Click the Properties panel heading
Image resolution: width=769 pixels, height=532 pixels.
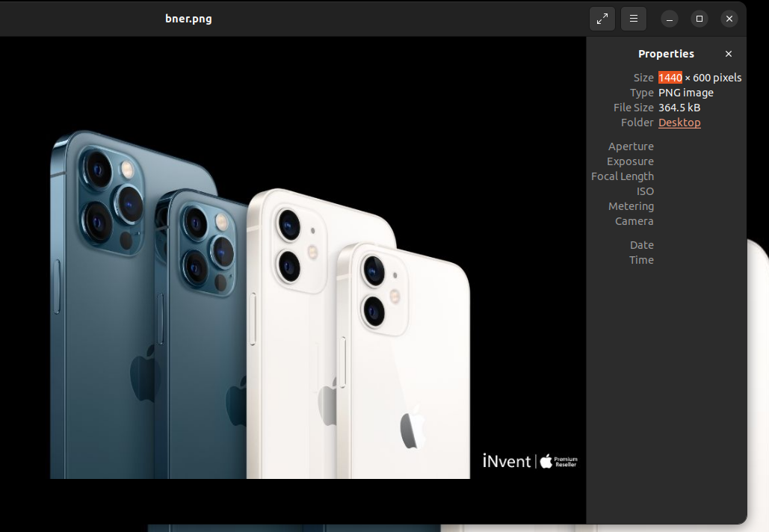coord(666,54)
